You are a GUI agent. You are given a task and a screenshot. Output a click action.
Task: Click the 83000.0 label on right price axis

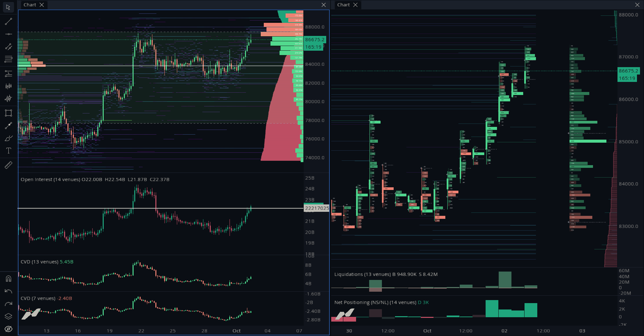pos(629,226)
